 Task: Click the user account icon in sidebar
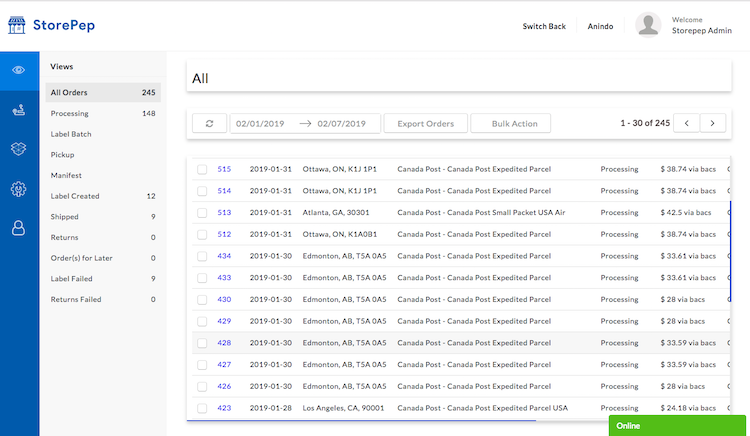point(19,228)
